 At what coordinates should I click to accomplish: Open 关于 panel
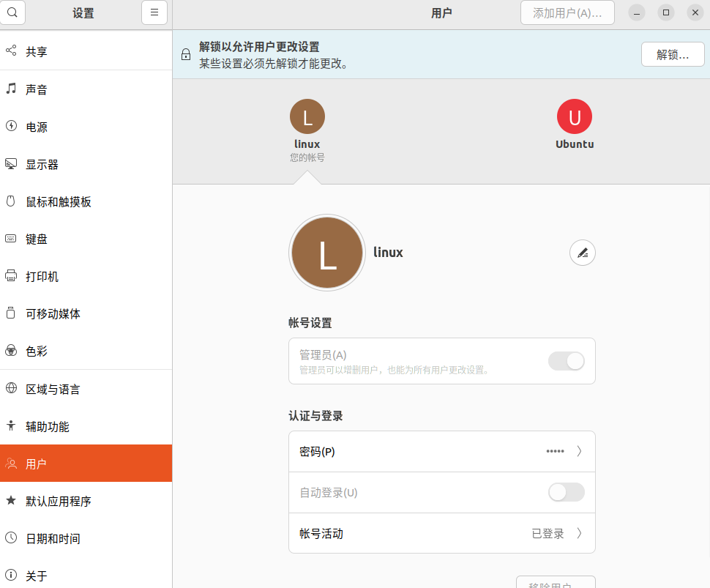[x=86, y=576]
